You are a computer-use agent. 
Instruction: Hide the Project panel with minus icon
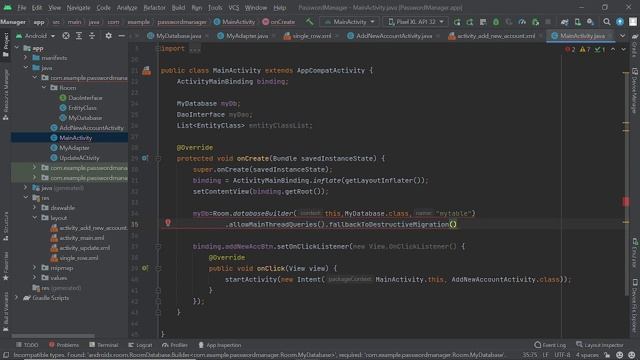click(x=121, y=36)
